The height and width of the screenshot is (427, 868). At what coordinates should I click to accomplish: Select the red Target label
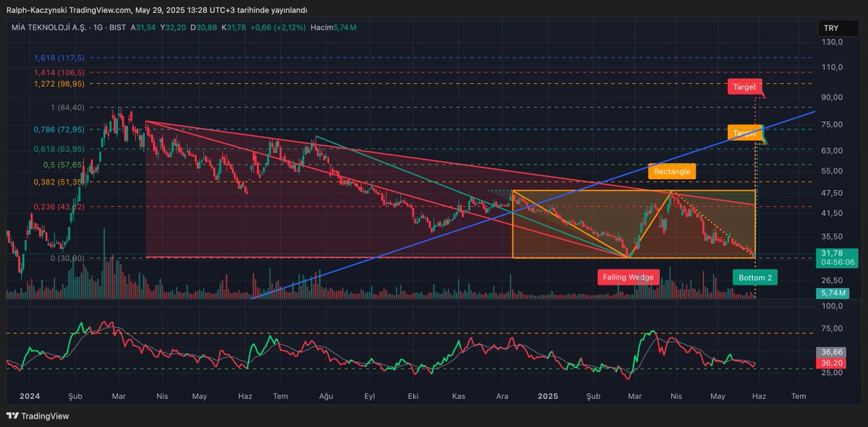pyautogui.click(x=745, y=87)
